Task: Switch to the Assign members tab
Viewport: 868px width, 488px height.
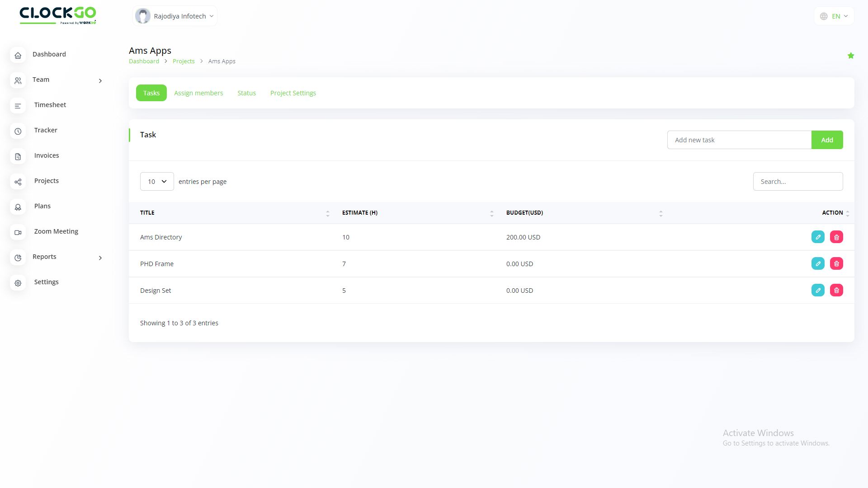Action: click(x=198, y=93)
